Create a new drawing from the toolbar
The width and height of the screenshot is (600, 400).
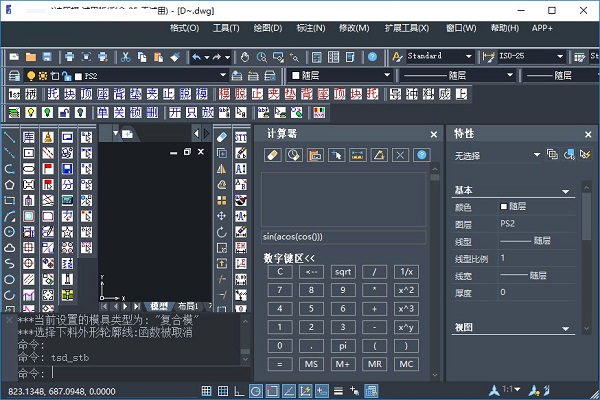pos(14,57)
